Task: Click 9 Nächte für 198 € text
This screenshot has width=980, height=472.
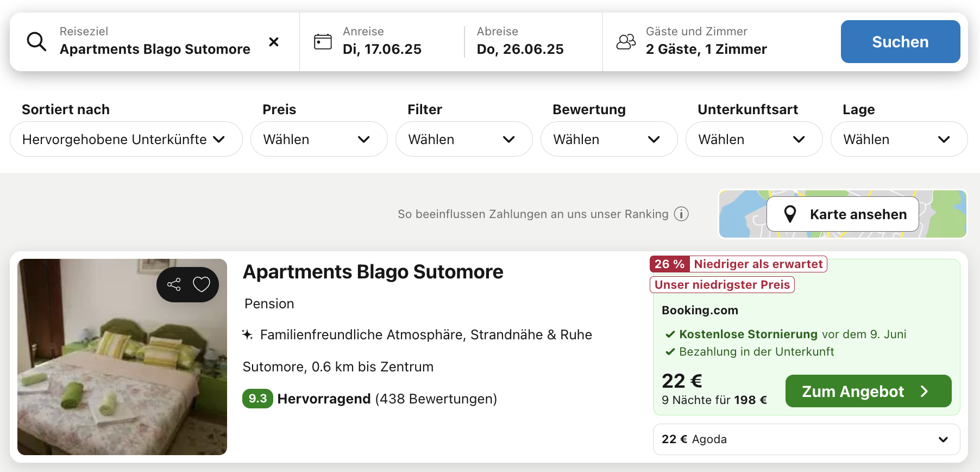Action: 714,400
